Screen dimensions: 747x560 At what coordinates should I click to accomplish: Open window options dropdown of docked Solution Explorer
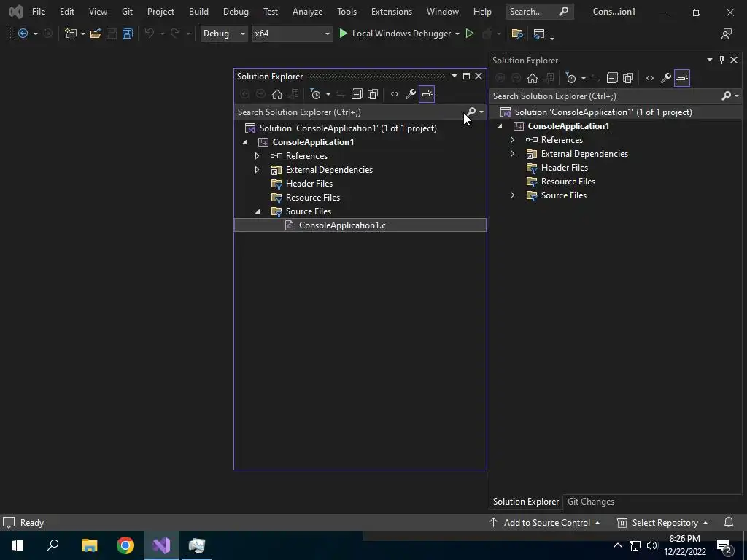coord(709,60)
